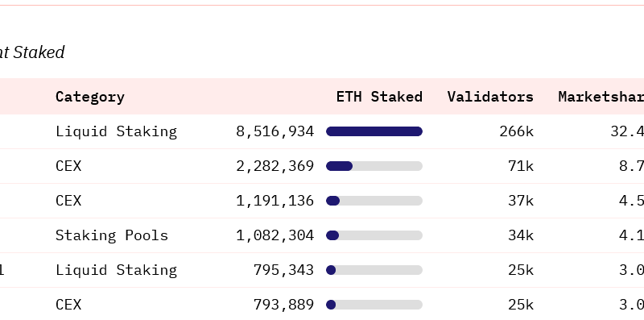The image size is (644, 320).
Task: Click the 266k validators value
Action: coord(516,131)
